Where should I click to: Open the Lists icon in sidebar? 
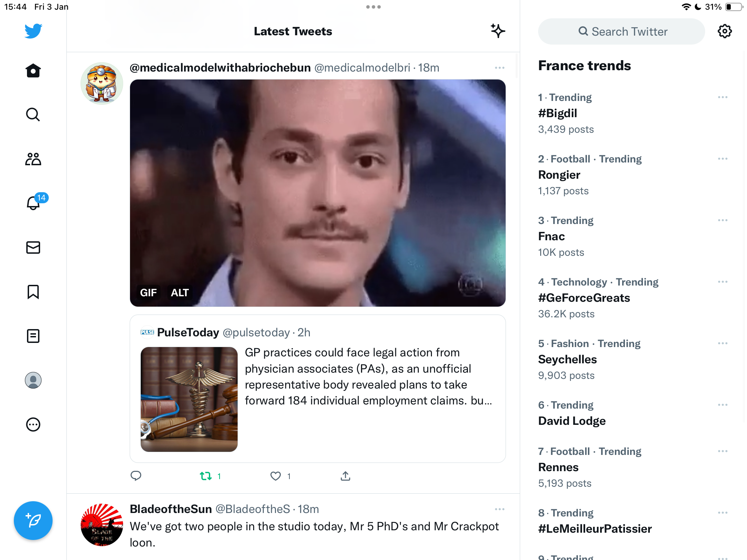pos(33,336)
